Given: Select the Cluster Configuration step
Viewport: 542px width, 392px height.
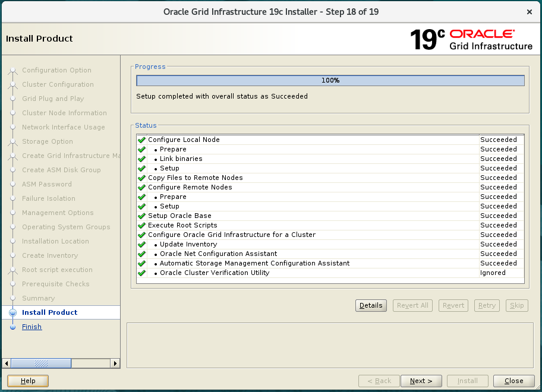Looking at the screenshot, I should [58, 84].
